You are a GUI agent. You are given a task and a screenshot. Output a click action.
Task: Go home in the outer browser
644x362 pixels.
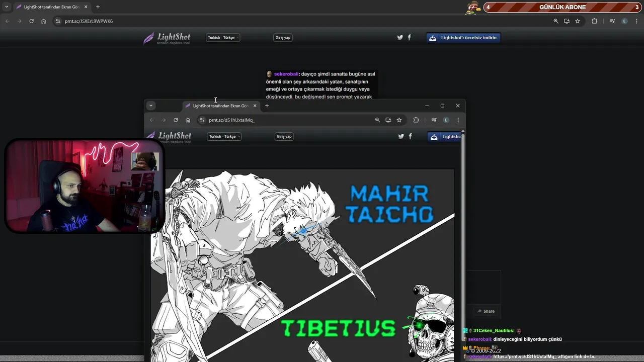tap(43, 21)
